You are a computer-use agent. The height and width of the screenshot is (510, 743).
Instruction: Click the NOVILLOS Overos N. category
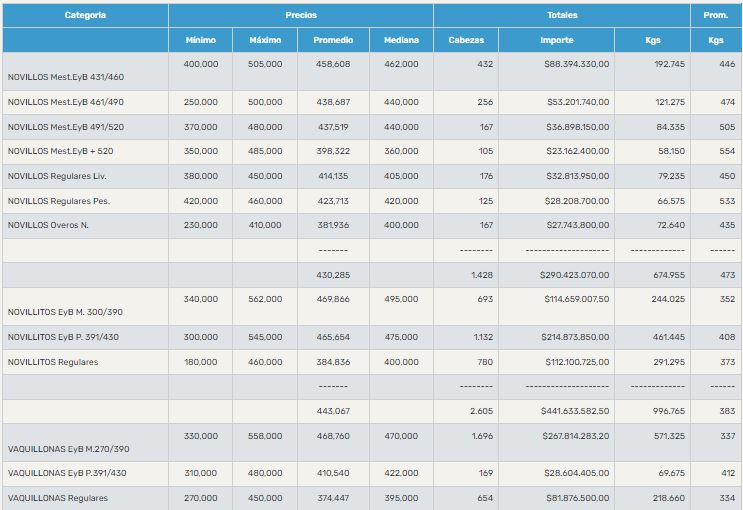[x=48, y=225]
